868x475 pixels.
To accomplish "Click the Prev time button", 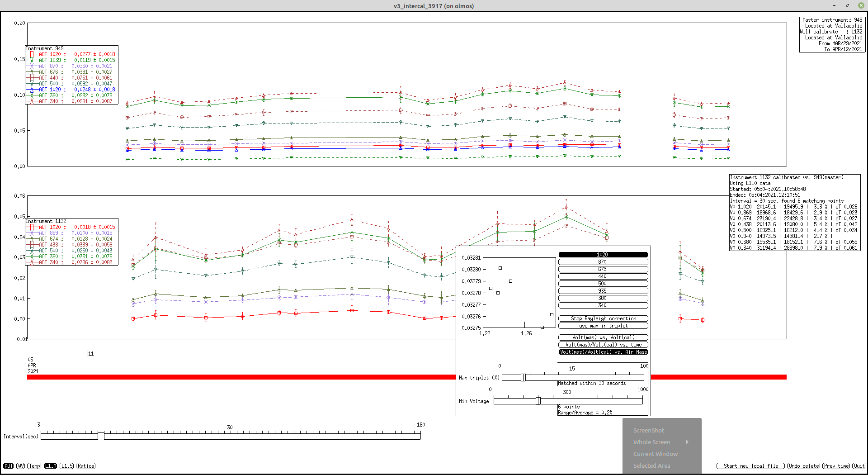I will point(836,466).
